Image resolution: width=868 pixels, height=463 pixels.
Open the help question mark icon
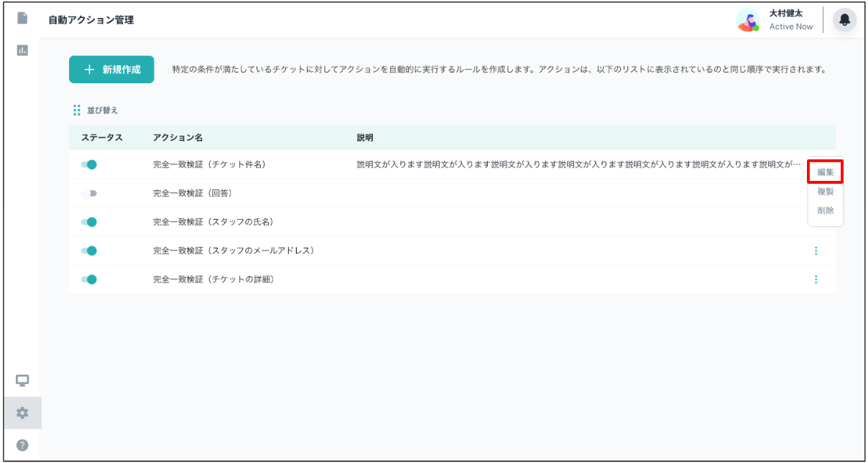pos(22,445)
